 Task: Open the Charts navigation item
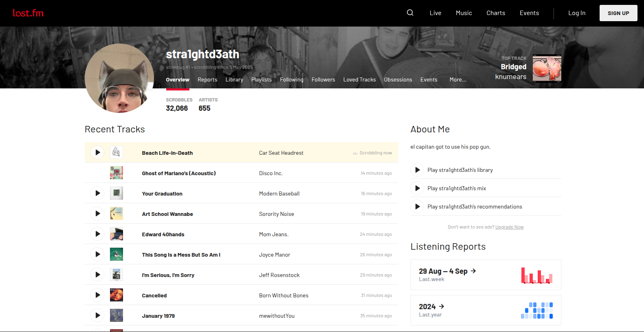point(496,13)
